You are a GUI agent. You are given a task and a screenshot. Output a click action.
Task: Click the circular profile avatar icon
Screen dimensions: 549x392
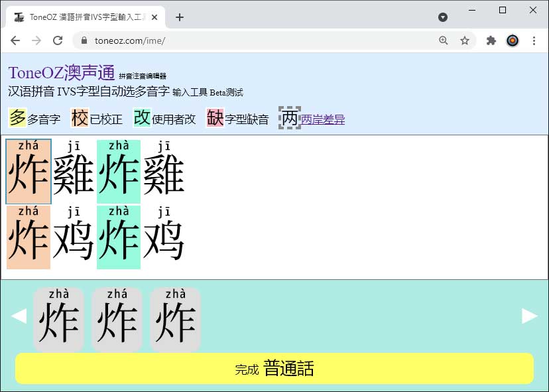click(x=513, y=40)
